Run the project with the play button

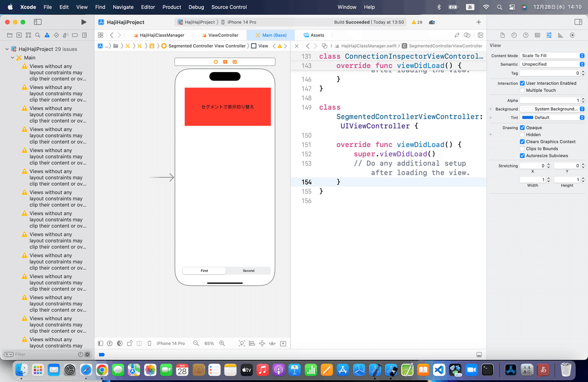pos(84,22)
